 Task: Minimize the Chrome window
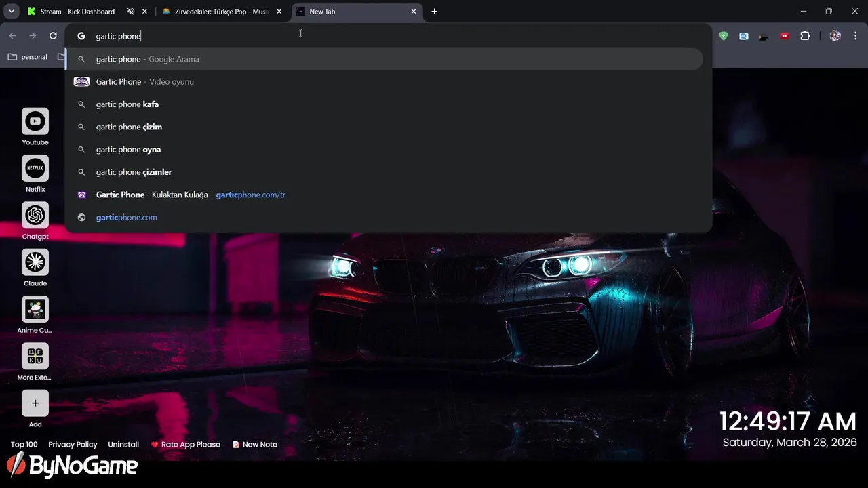[x=804, y=12]
